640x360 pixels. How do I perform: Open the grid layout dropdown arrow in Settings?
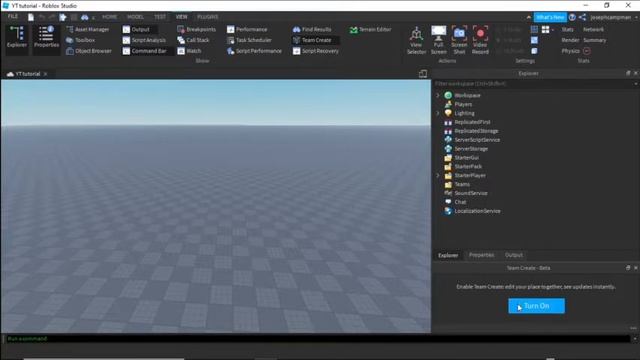[553, 30]
